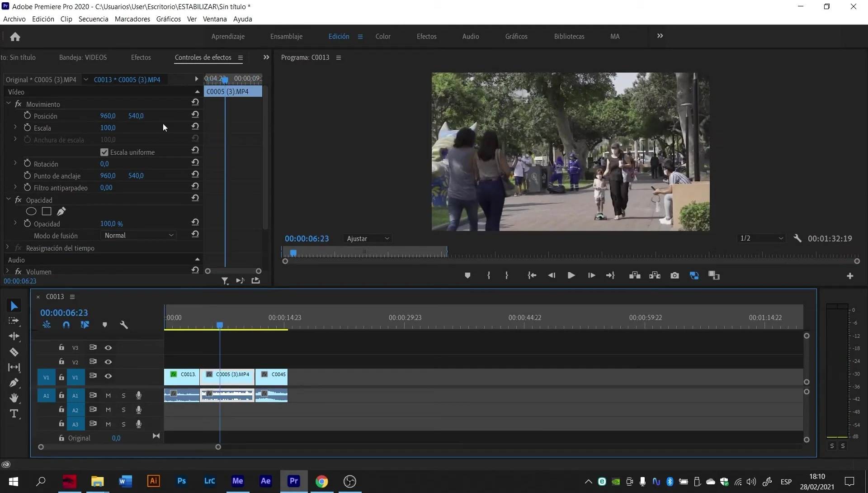Hide track V3 output

click(108, 347)
